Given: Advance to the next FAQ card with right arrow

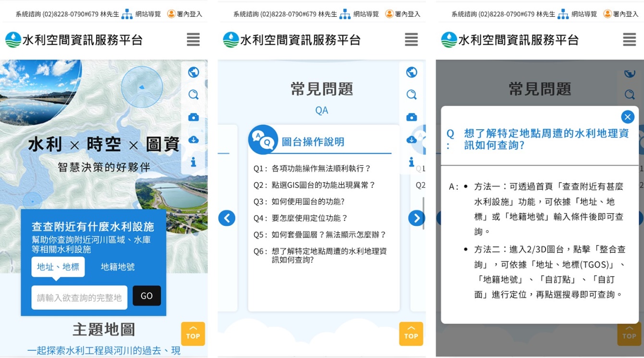Looking at the screenshot, I should 416,218.
